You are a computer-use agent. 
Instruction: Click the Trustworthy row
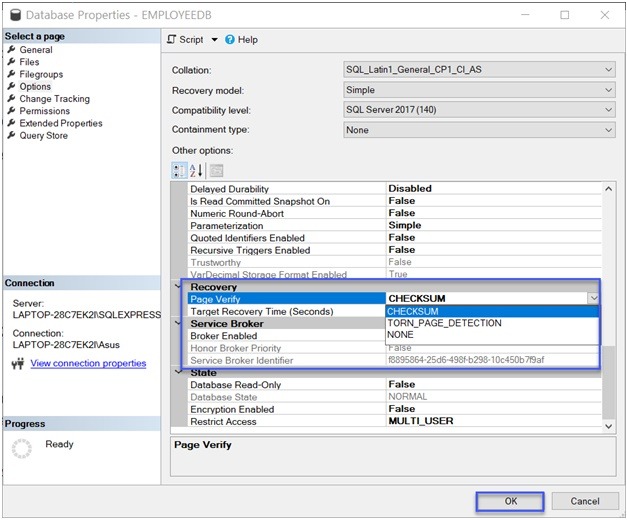point(394,262)
